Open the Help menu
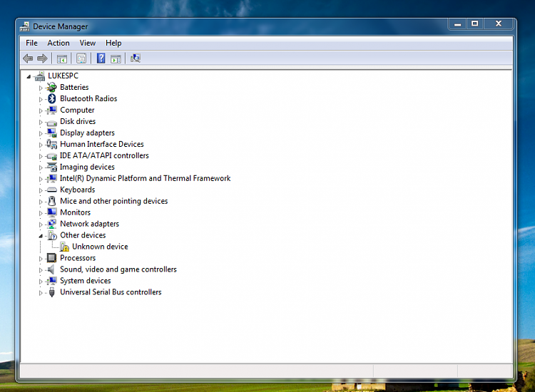This screenshot has width=535, height=392. point(113,43)
